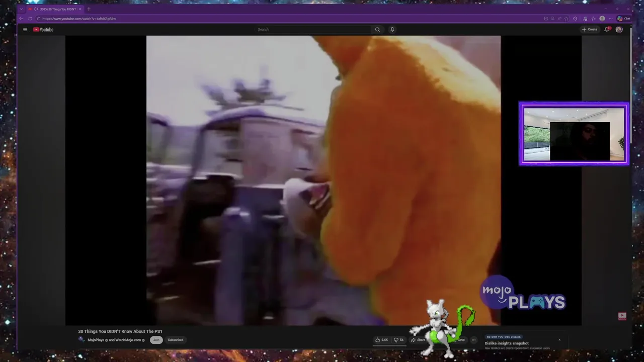Select the '30 Things You DIDN'T' browser tab
Image resolution: width=644 pixels, height=362 pixels.
coord(55,9)
